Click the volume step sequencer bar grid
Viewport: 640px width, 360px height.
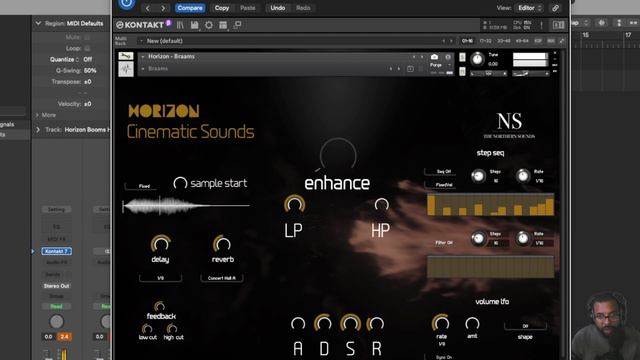(490, 205)
